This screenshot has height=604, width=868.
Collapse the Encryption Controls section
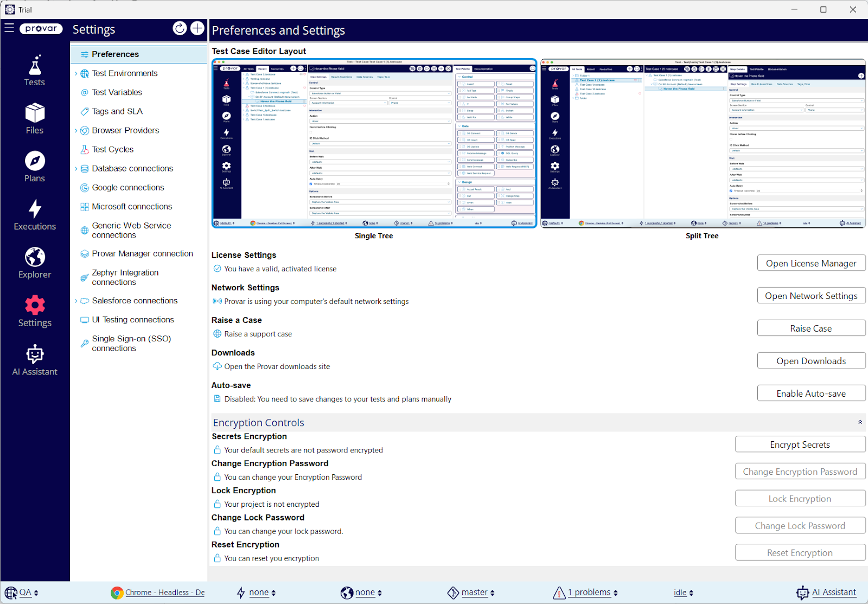[x=860, y=422]
